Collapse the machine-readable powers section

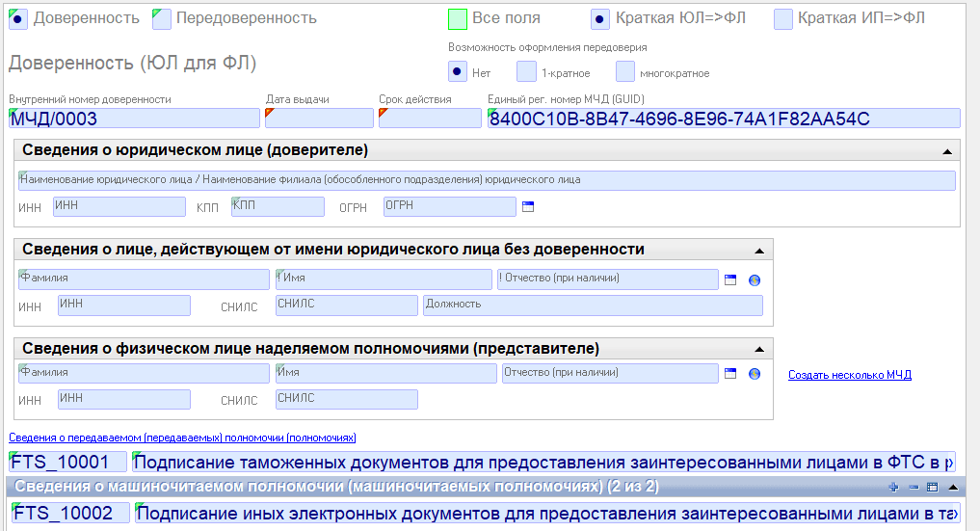point(953,487)
